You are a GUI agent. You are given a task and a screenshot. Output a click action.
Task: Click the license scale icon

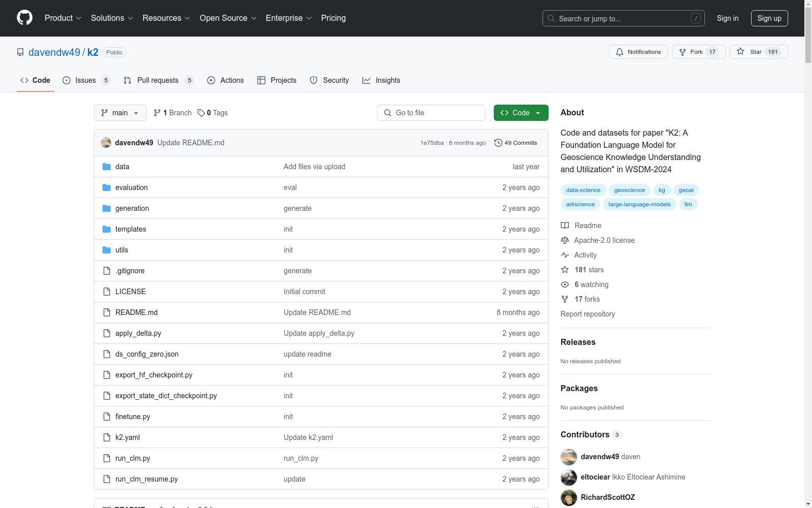(x=565, y=240)
